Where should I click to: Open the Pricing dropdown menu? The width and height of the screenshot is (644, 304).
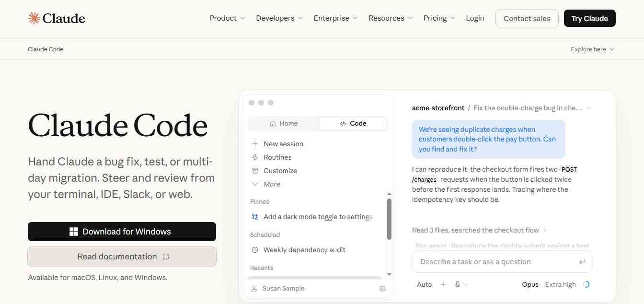point(439,18)
